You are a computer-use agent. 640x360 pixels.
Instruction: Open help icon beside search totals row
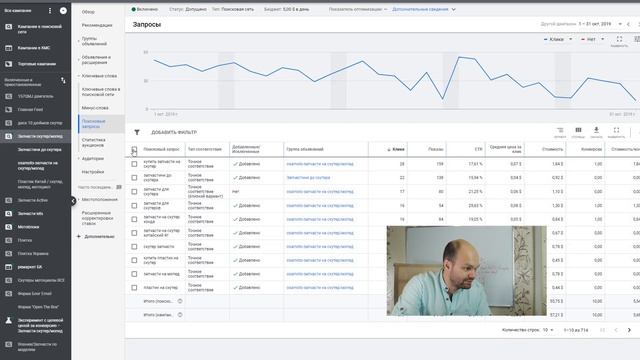coord(180,301)
